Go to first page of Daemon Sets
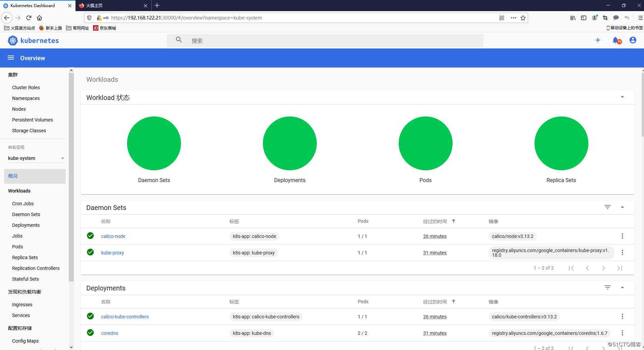This screenshot has width=644, height=350. click(571, 268)
